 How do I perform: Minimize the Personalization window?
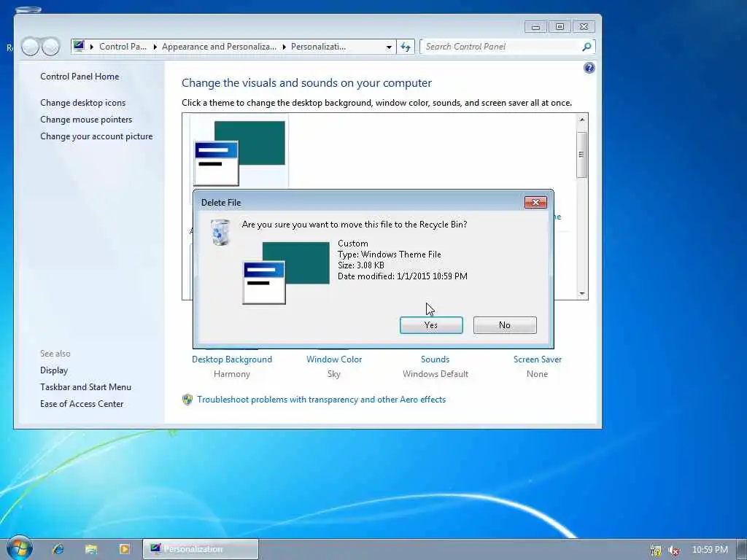tap(535, 27)
